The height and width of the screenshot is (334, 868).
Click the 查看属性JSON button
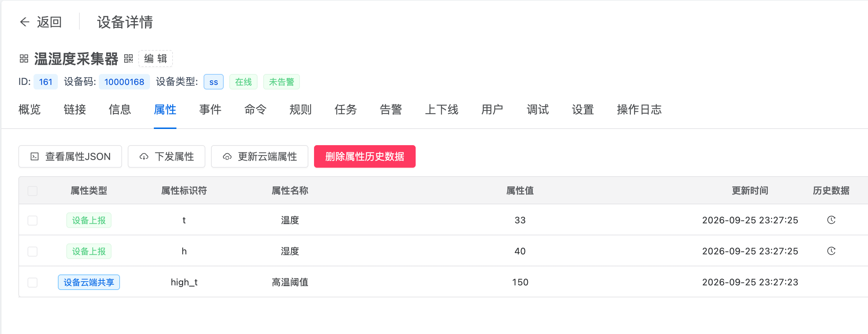click(70, 156)
